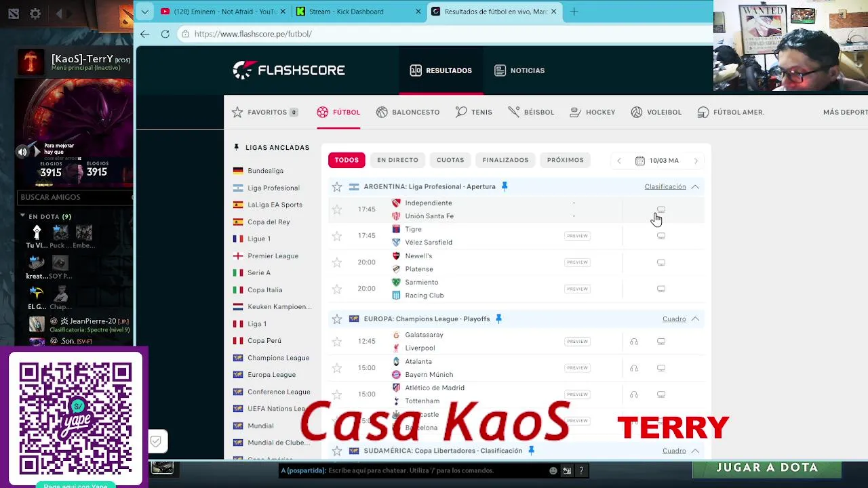Open Preview for Galatasaray vs Liverpool
Image resolution: width=868 pixels, height=488 pixels.
(577, 342)
